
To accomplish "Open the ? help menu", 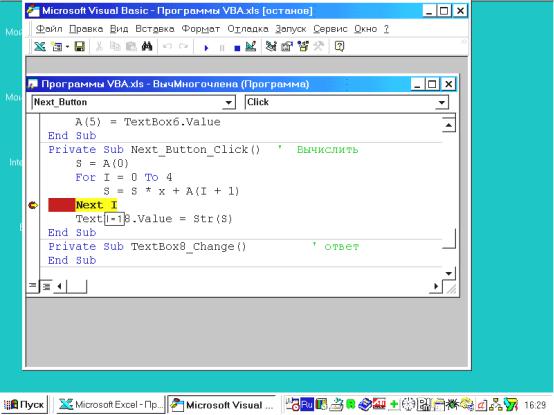I will [386, 29].
